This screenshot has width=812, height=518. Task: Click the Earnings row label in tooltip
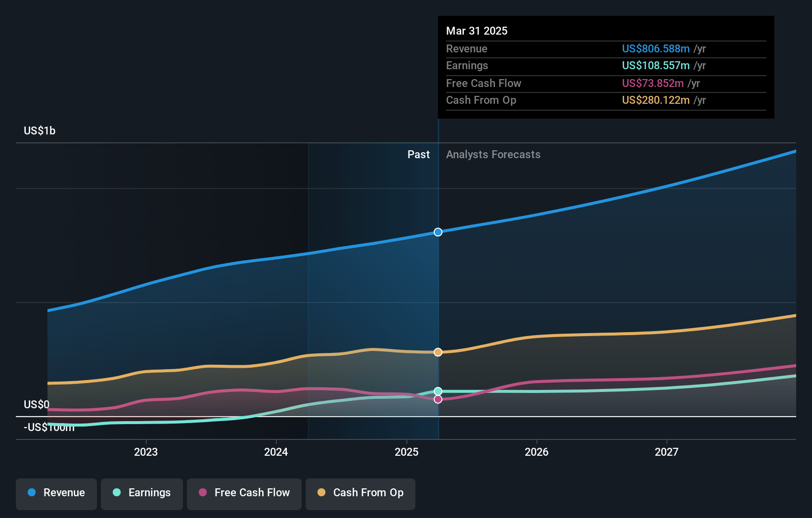(467, 65)
